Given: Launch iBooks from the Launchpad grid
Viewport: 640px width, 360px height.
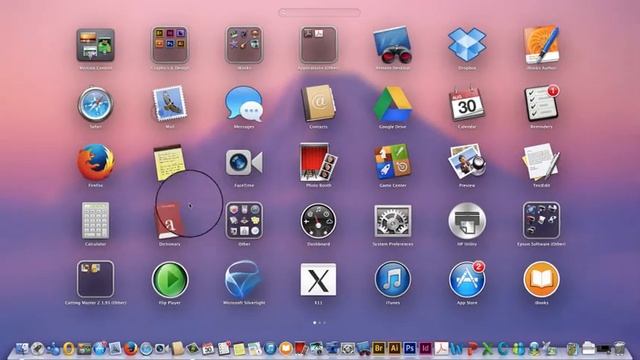Looking at the screenshot, I should pyautogui.click(x=541, y=280).
